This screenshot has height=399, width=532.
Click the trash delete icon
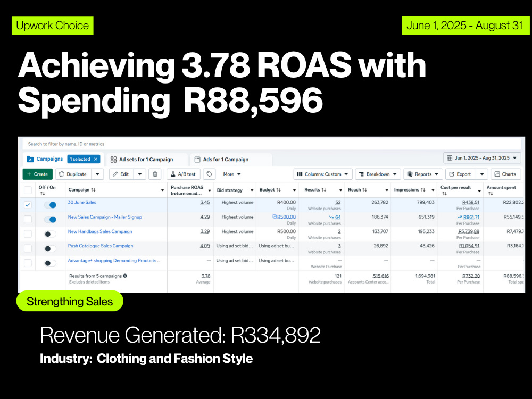[x=155, y=174]
